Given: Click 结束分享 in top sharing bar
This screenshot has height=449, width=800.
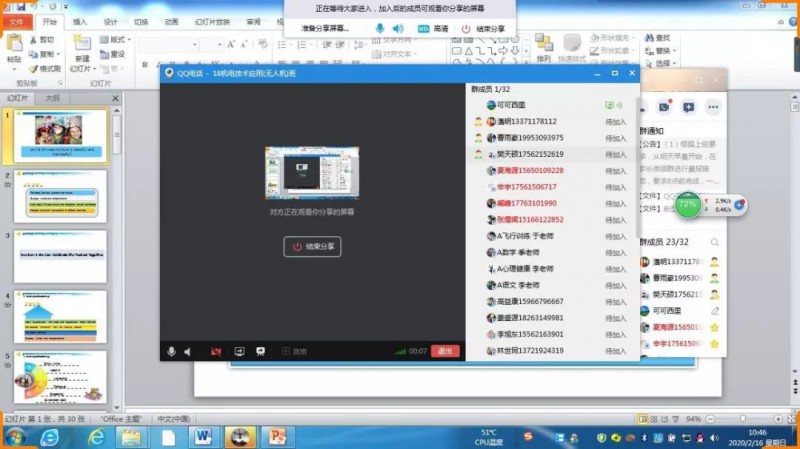Looking at the screenshot, I should point(483,29).
